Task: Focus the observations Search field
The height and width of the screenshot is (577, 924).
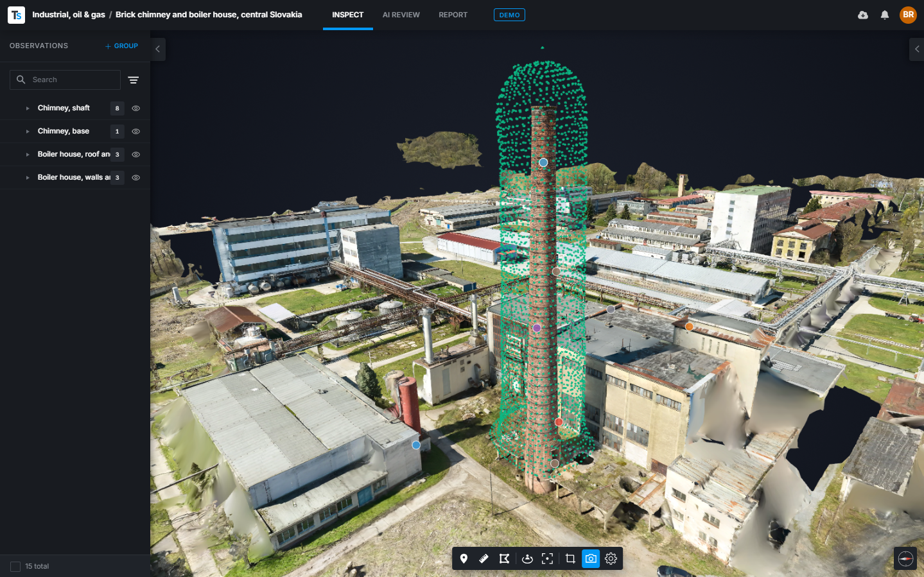Action: [65, 80]
